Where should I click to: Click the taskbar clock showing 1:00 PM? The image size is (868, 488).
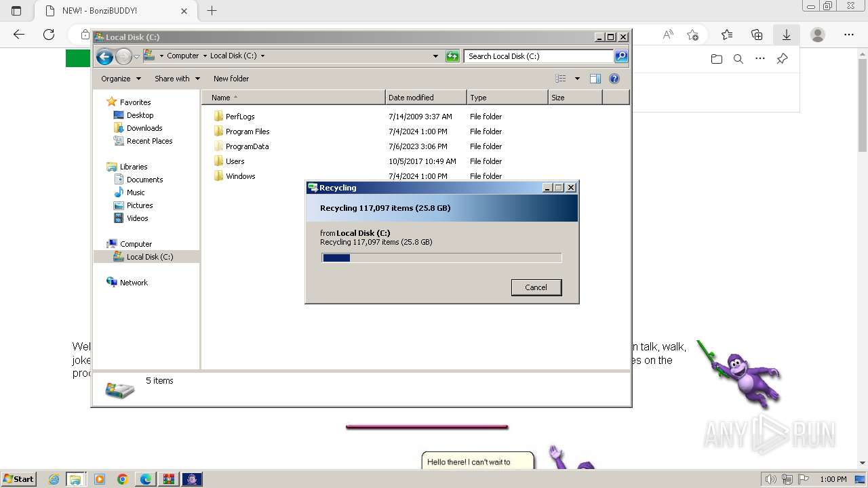(x=833, y=479)
